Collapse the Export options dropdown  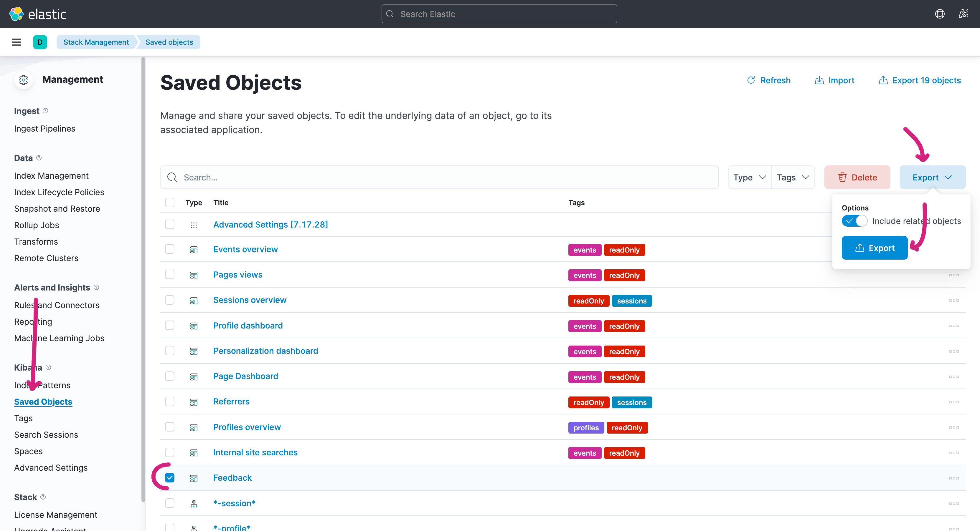coord(932,177)
